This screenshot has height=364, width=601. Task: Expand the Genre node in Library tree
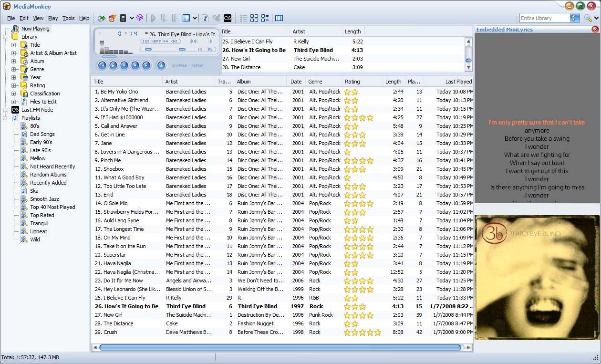click(x=14, y=69)
